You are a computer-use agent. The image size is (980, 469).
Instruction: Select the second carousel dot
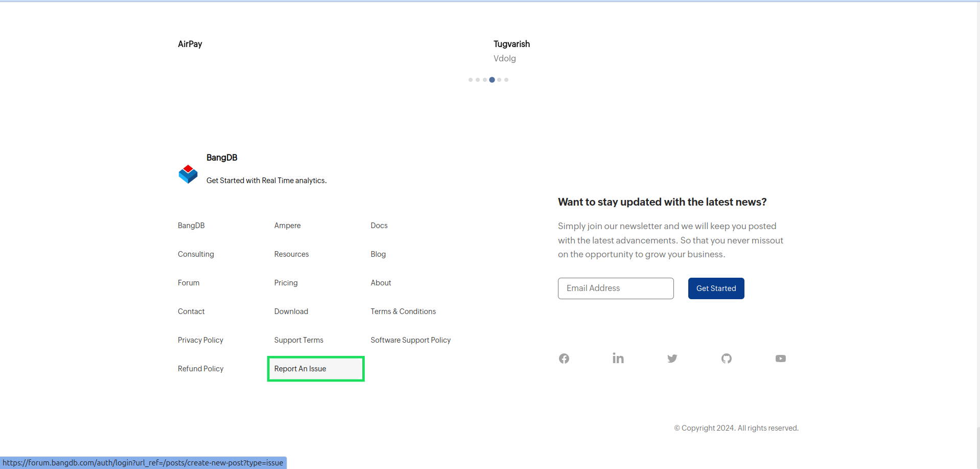point(478,80)
